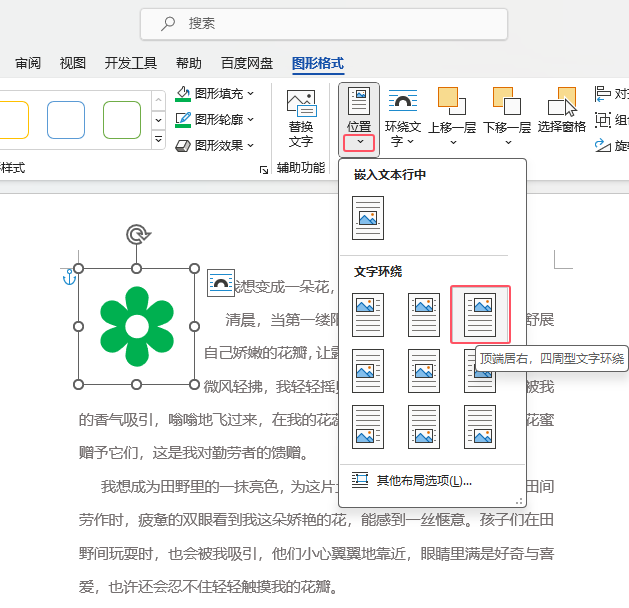
Task: Click the 下移一层 send backward icon
Action: 507,101
